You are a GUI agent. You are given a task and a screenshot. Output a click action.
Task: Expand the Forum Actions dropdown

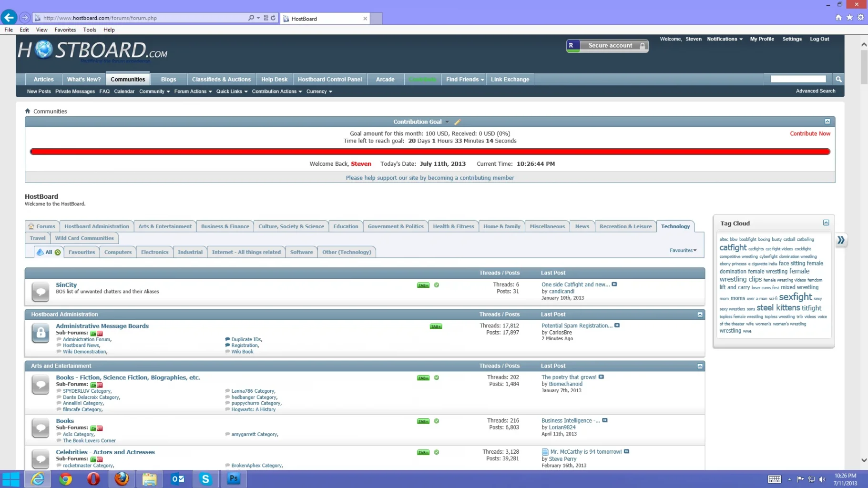193,91
